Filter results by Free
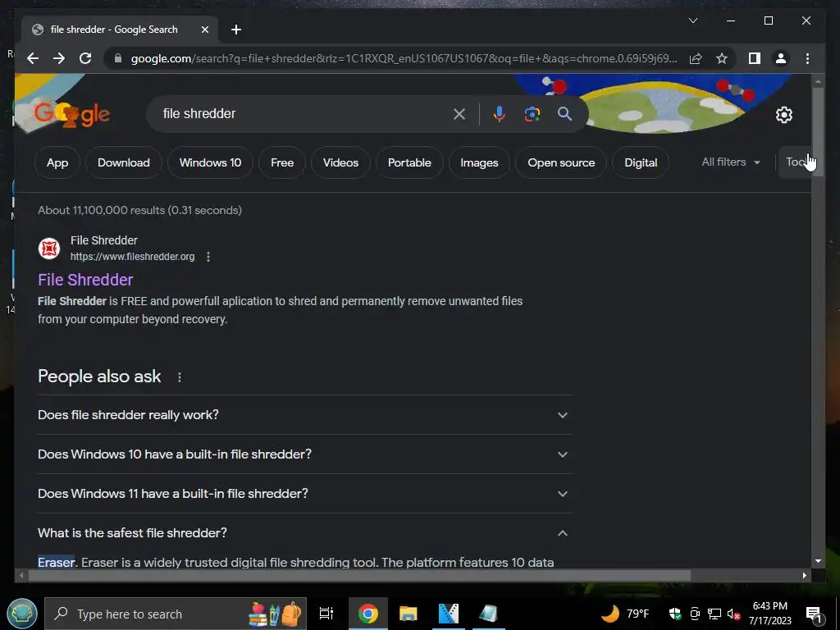This screenshot has height=630, width=840. [282, 162]
